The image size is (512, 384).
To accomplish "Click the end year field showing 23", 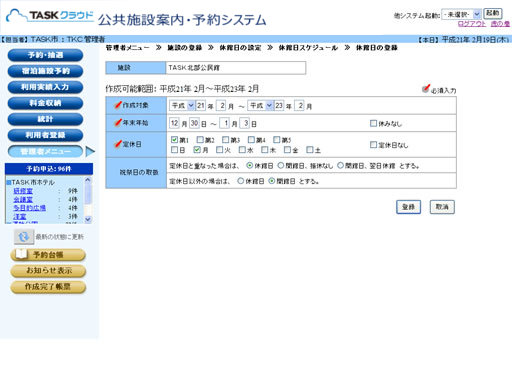I will (x=279, y=106).
